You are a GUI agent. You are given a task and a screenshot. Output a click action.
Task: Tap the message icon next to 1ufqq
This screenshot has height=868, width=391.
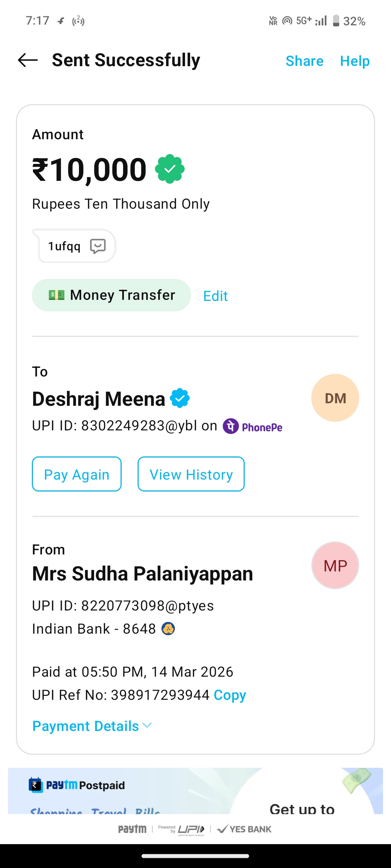tap(98, 246)
